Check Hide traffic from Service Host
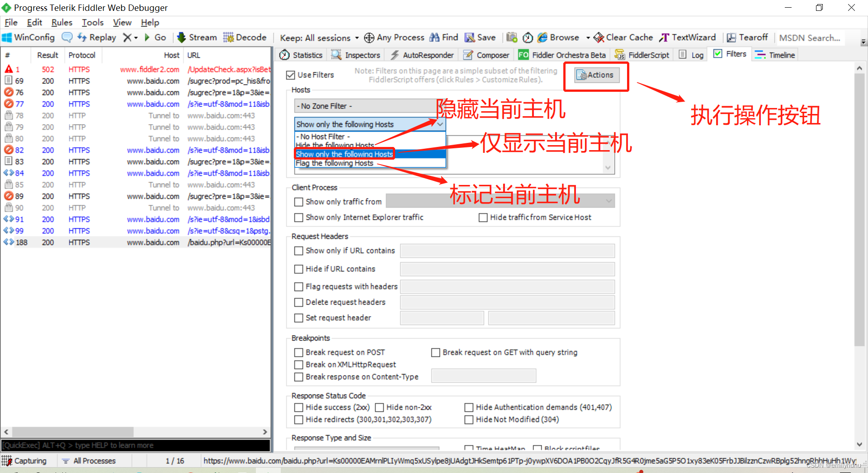Image resolution: width=868 pixels, height=473 pixels. coord(483,218)
